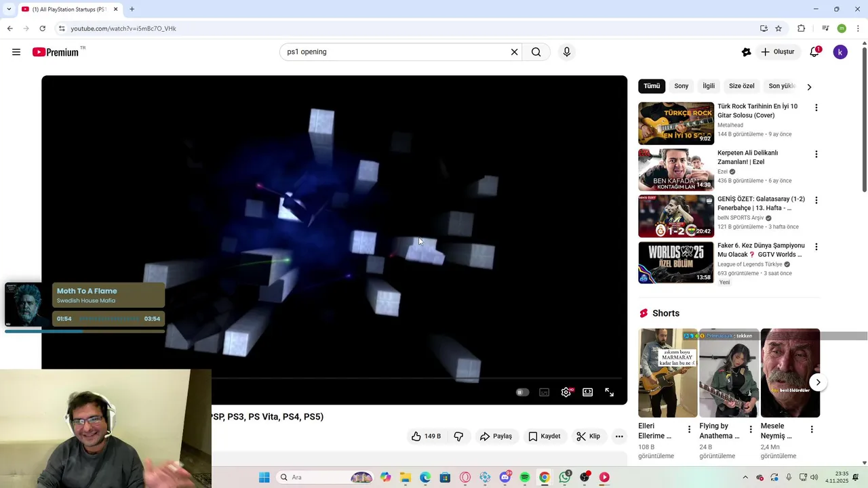The image size is (868, 488).
Task: Open Chrome extensions puzzle icon
Action: (802, 28)
